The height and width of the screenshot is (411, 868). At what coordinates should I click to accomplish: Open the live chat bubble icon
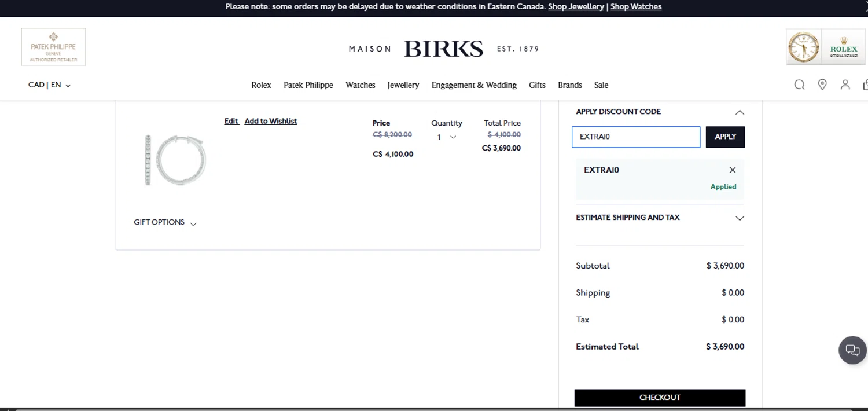click(x=852, y=350)
